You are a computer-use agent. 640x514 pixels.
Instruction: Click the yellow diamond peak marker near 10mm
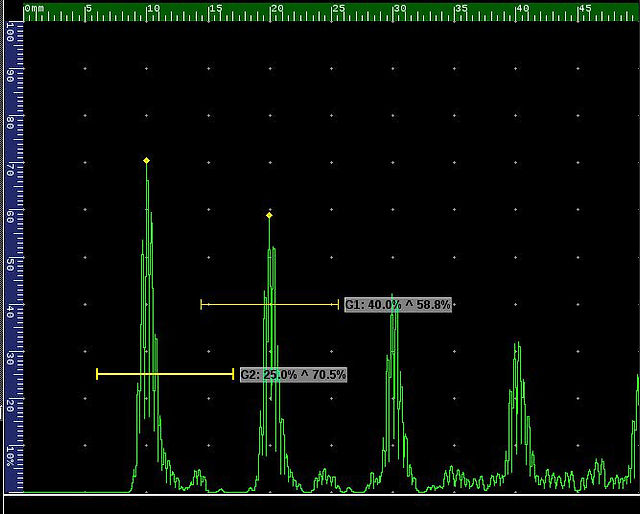click(147, 161)
